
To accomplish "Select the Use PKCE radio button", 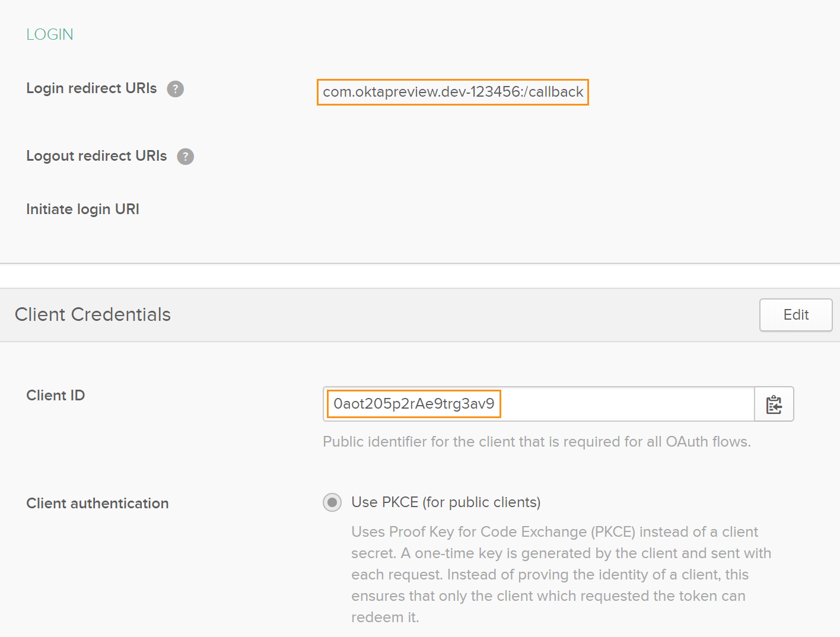I will [x=332, y=503].
